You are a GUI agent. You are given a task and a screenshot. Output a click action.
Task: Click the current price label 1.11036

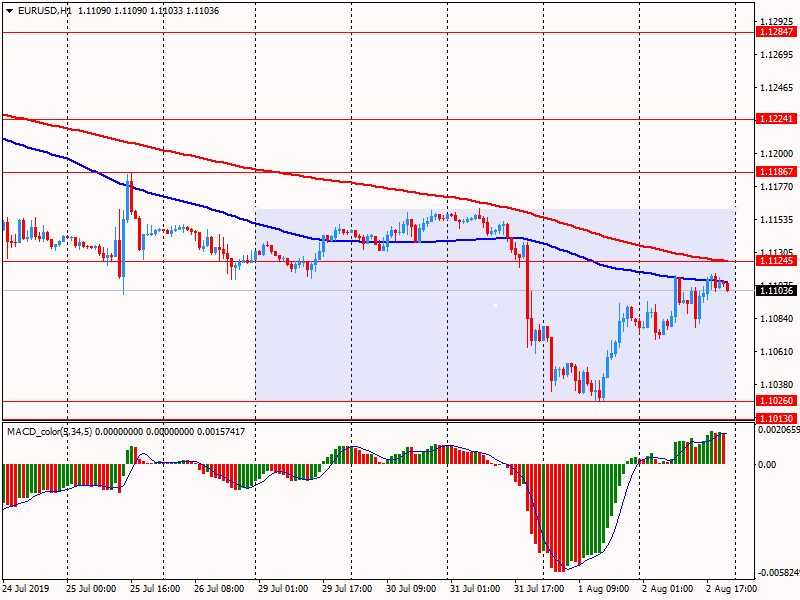(x=777, y=291)
